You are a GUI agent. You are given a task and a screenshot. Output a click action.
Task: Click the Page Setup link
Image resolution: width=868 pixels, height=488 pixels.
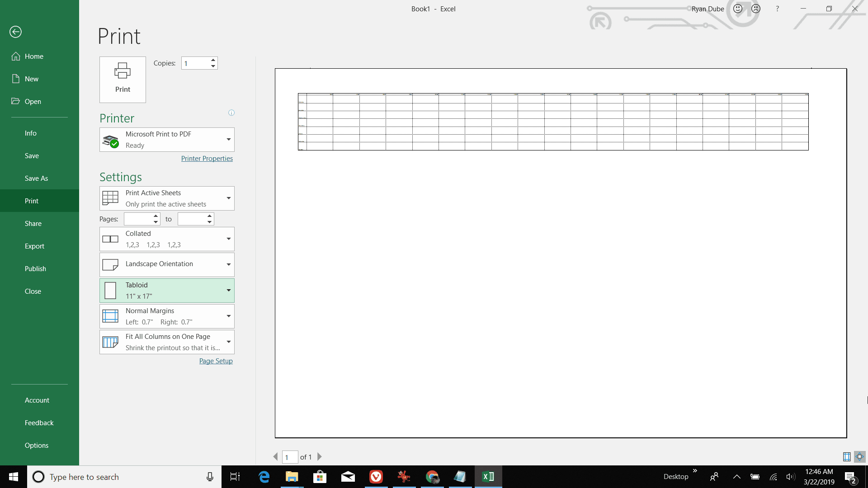pos(217,361)
